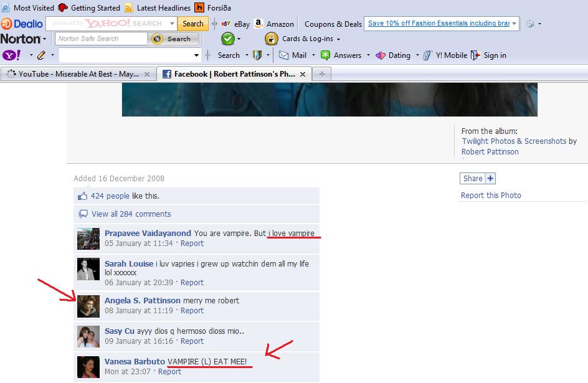The image size is (588, 383).
Task: Open the Amazon toolbar shortcut
Action: click(273, 24)
